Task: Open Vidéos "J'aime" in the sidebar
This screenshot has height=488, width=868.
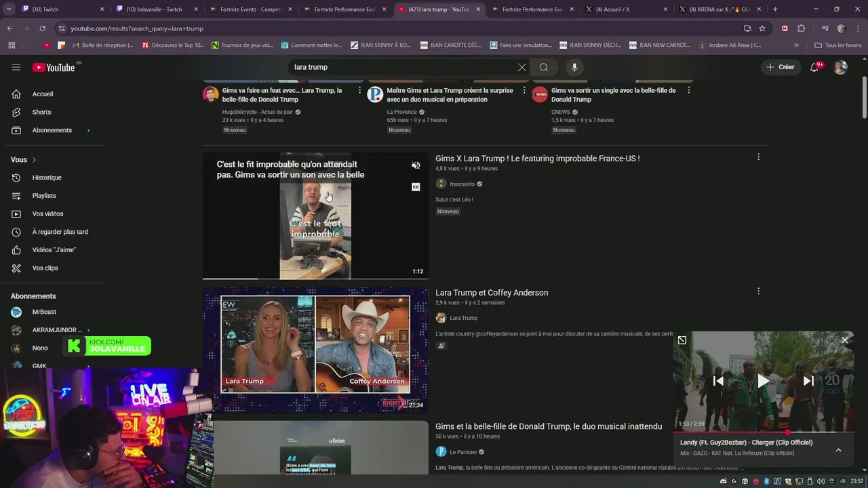Action: click(x=54, y=250)
